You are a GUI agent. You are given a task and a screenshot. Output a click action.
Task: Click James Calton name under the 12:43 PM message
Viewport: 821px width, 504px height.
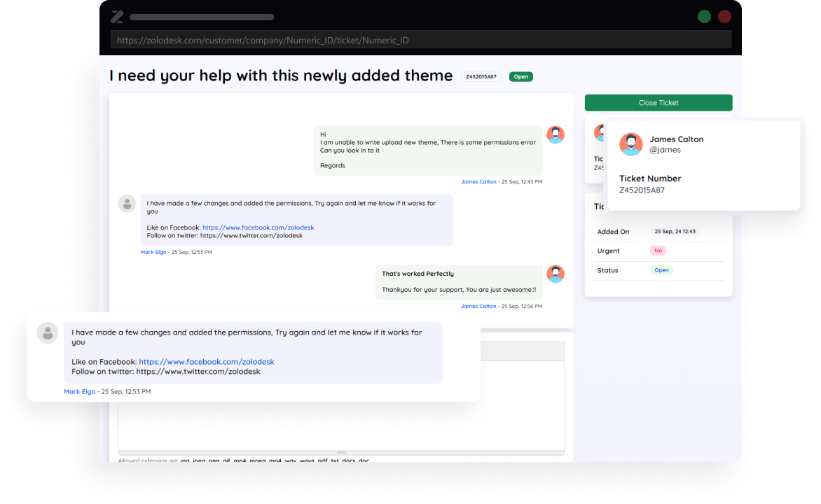point(478,181)
